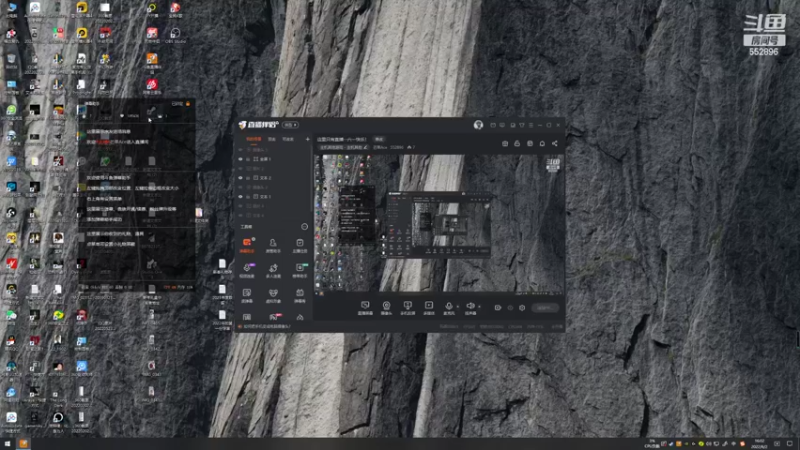Hide the 全屏 1 layer via its eye icon

click(240, 159)
